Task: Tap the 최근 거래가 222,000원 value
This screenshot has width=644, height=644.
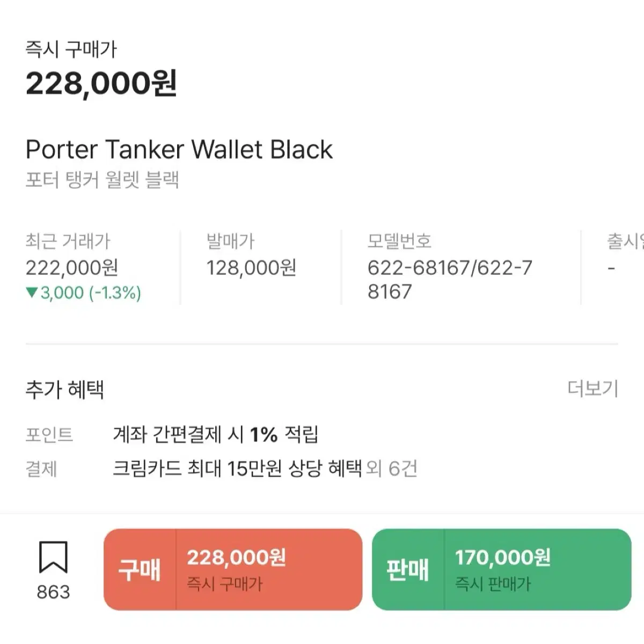Action: coord(72,267)
